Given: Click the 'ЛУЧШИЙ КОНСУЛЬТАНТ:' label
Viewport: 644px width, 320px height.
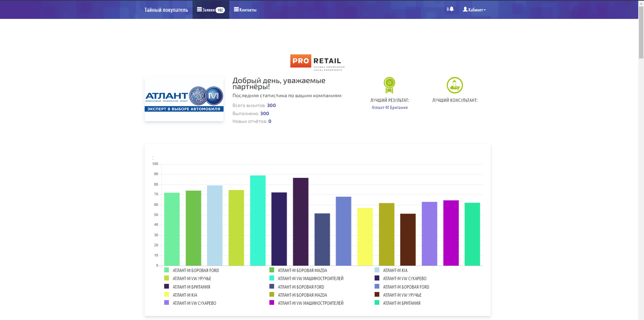Looking at the screenshot, I should [455, 100].
